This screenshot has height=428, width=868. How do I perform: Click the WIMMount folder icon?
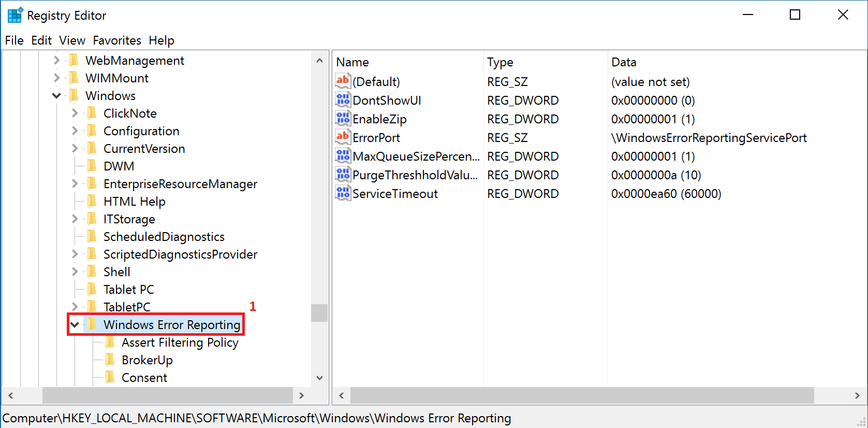pos(74,78)
